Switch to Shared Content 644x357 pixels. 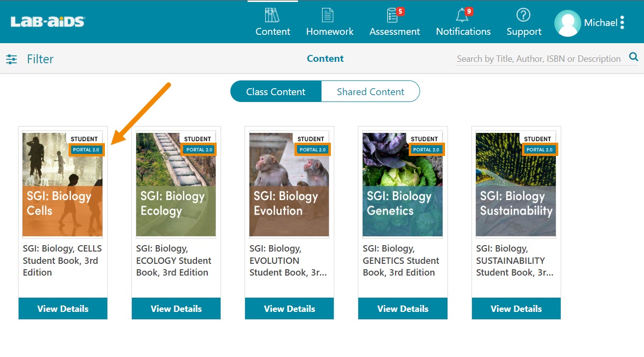pyautogui.click(x=371, y=92)
